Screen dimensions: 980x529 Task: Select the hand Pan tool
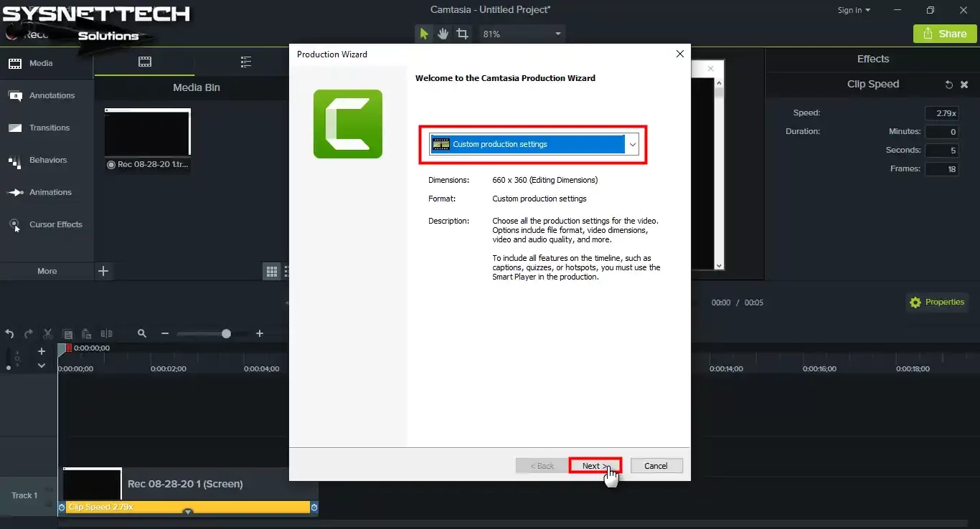(443, 34)
